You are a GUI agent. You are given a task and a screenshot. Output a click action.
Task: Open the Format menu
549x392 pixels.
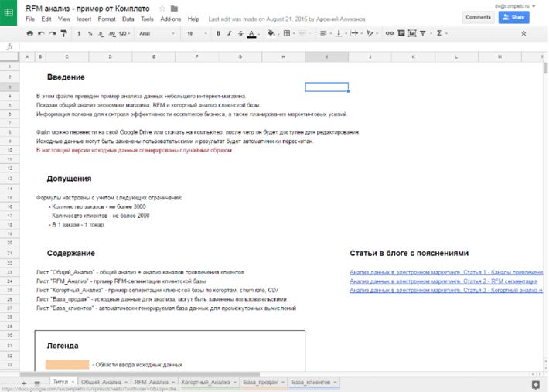(107, 19)
